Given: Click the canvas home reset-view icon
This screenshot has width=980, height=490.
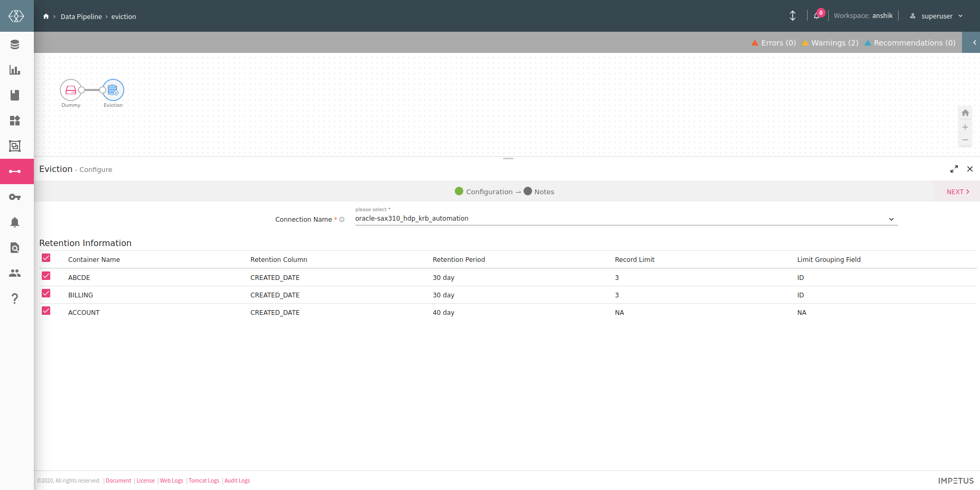Looking at the screenshot, I should pos(965,113).
